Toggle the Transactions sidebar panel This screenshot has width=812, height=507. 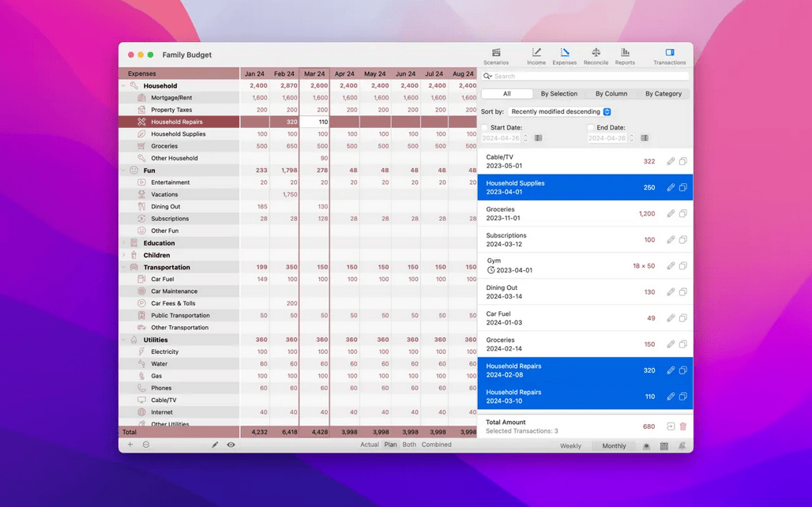[669, 56]
